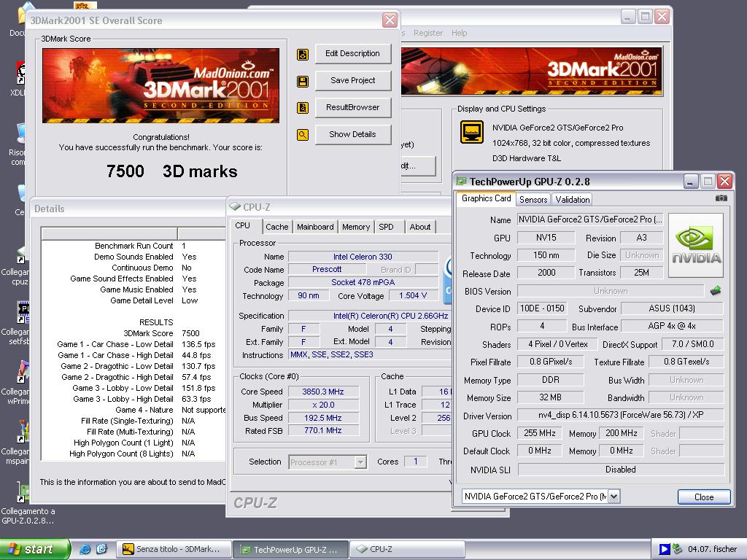Select the Graphics Card tab in GPU-Z
The image size is (747, 560).
pos(486,198)
